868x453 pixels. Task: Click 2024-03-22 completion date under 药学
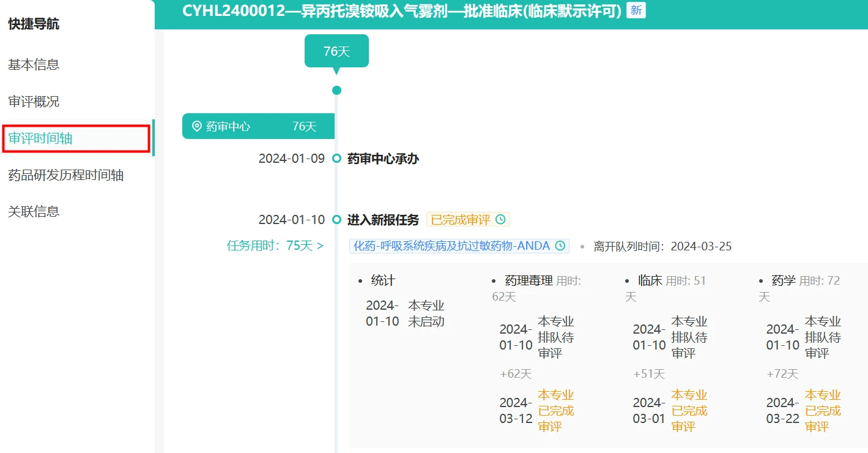(x=782, y=410)
